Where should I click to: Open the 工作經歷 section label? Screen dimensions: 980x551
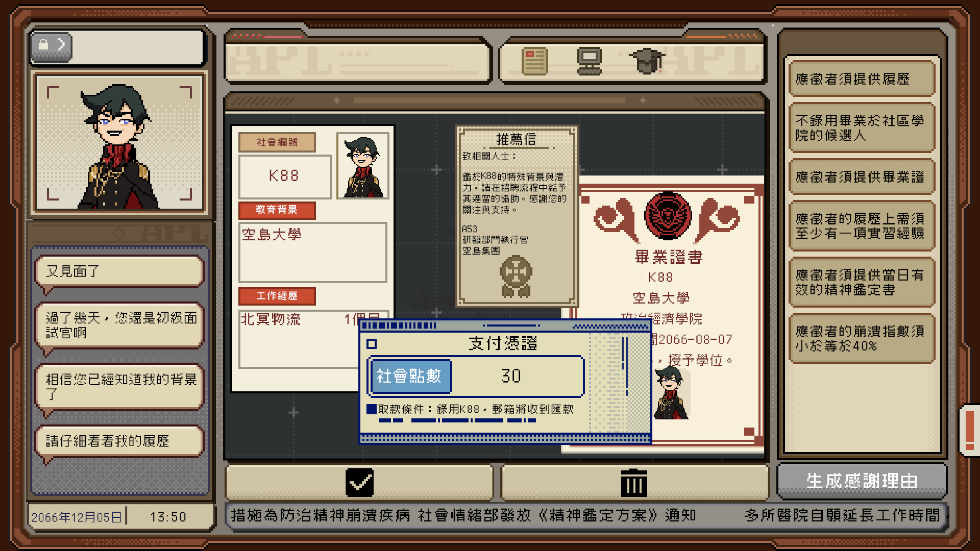click(277, 296)
